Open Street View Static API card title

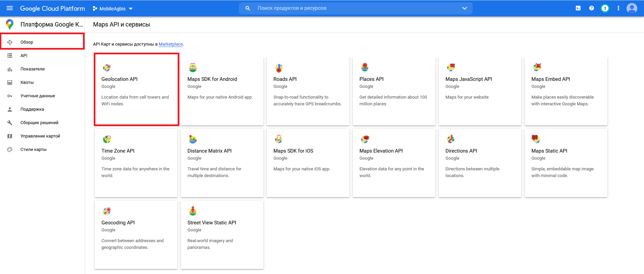click(x=212, y=223)
